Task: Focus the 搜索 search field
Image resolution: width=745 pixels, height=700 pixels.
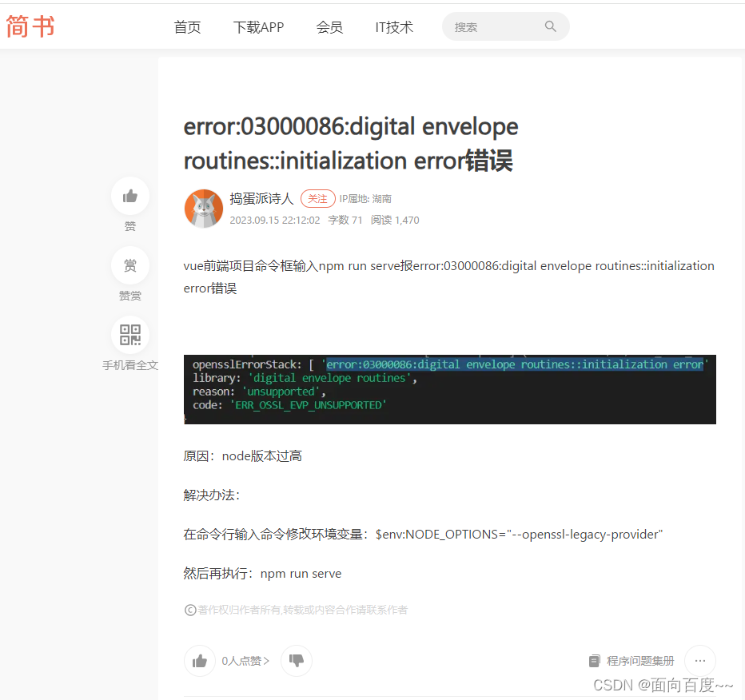Action: 505,26
